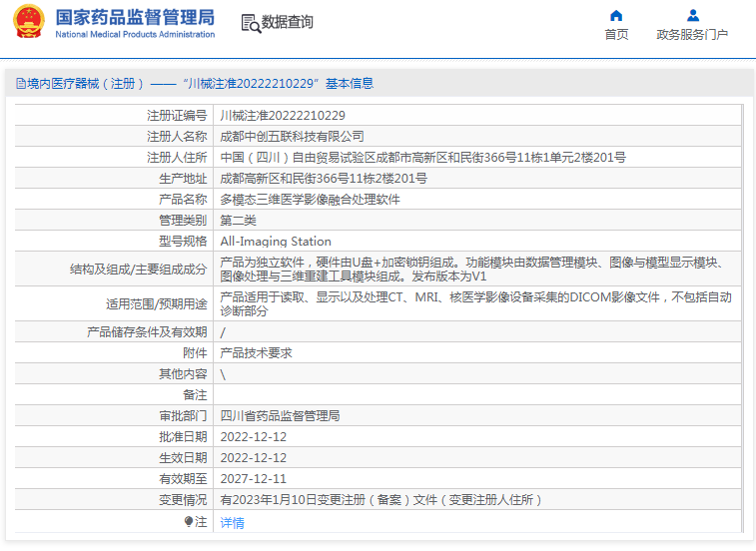
Task: Select product name 多模态三维医学影像融合处理软件
Action: (310, 199)
